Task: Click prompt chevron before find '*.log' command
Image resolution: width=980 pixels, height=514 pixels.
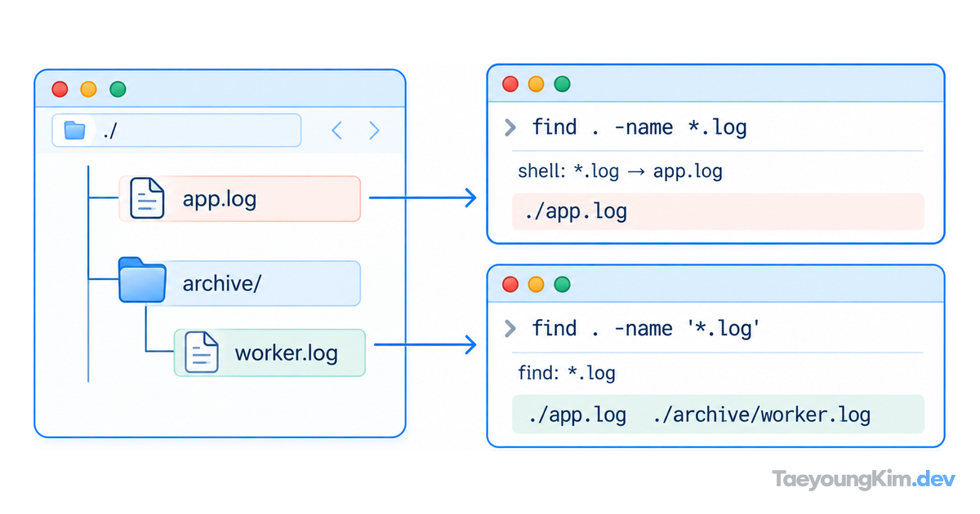Action: coord(510,328)
